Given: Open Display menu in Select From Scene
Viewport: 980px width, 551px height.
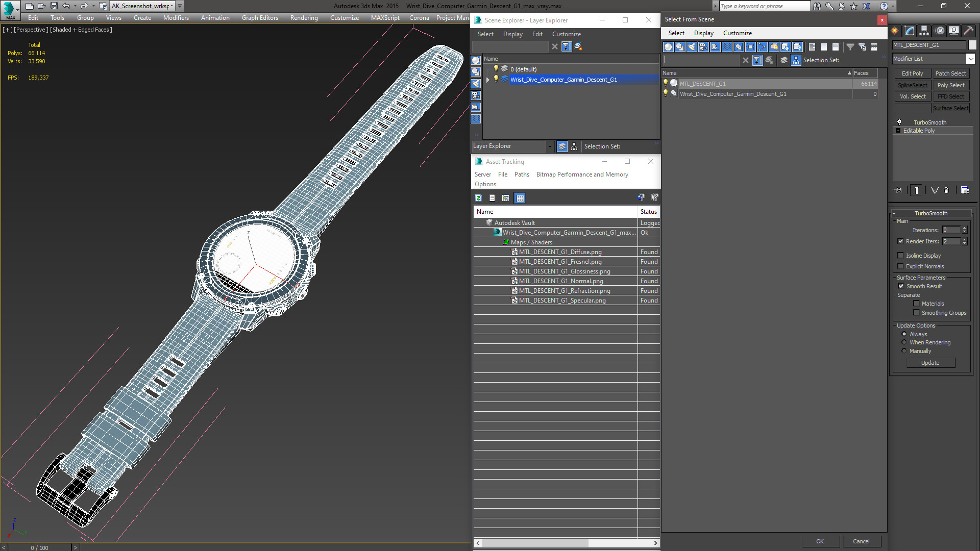Looking at the screenshot, I should pos(703,33).
